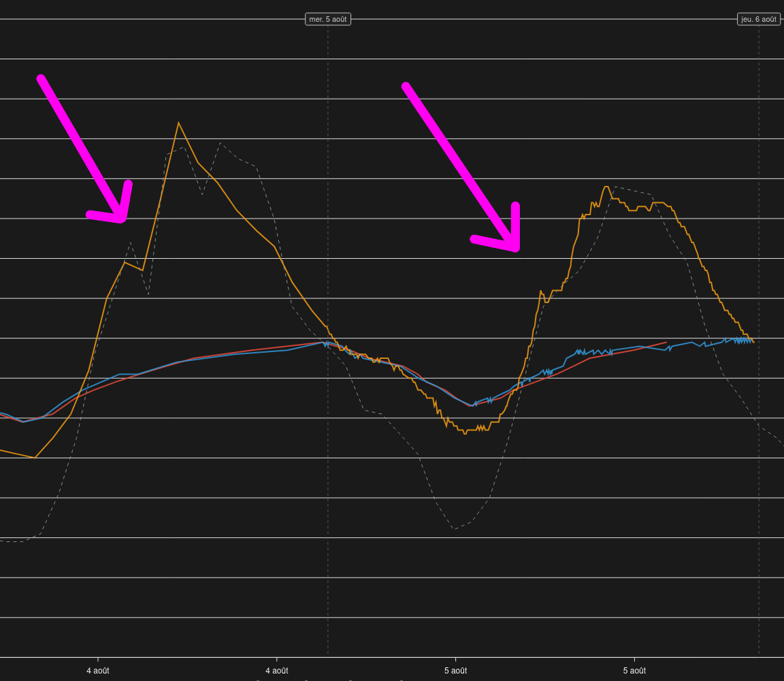Click the orange curve's trough on 5 août
The image size is (784, 681).
(465, 433)
